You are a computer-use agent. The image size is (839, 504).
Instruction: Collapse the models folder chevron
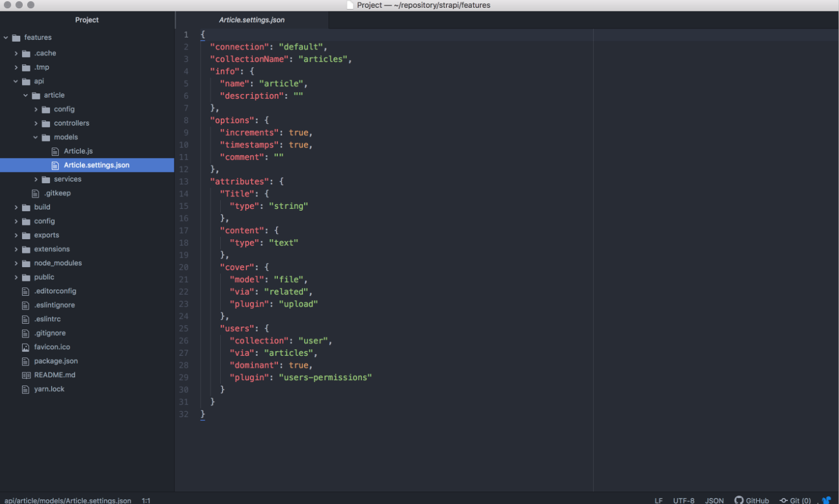coord(36,137)
